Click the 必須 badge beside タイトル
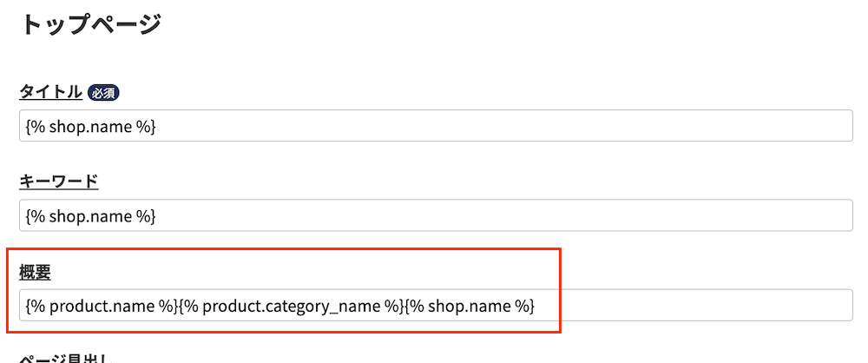The height and width of the screenshot is (363, 868). click(103, 93)
